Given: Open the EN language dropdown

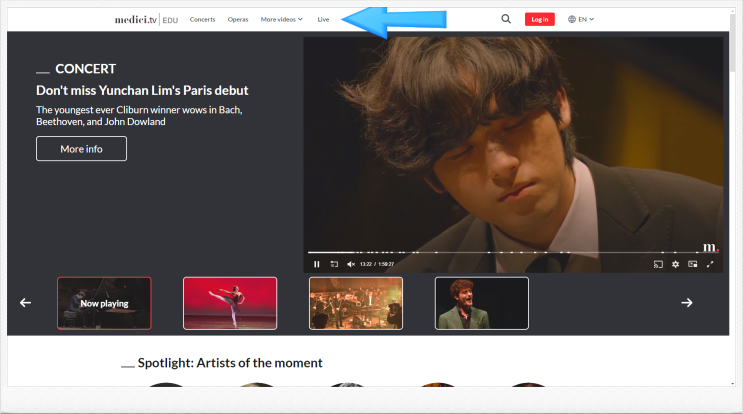Looking at the screenshot, I should (x=586, y=19).
